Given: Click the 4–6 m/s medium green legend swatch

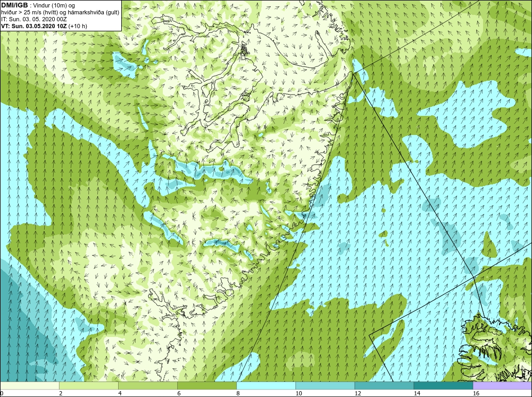Looking at the screenshot, I should [147, 385].
